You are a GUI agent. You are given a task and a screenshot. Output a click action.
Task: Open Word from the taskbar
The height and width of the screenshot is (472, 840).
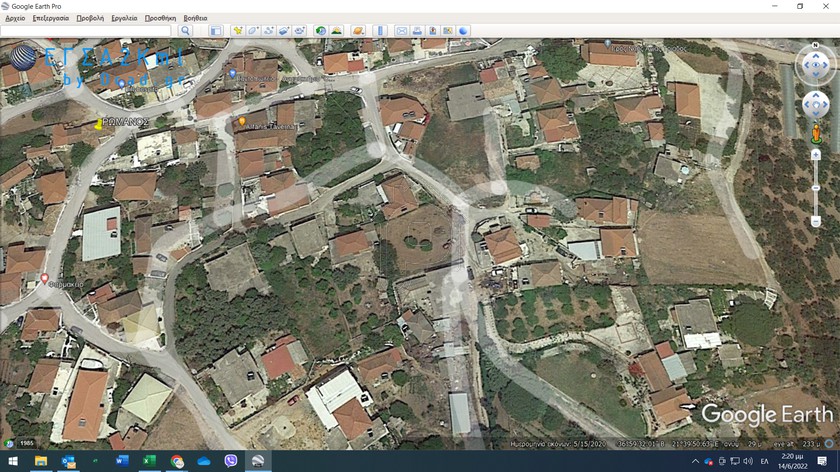click(x=122, y=461)
